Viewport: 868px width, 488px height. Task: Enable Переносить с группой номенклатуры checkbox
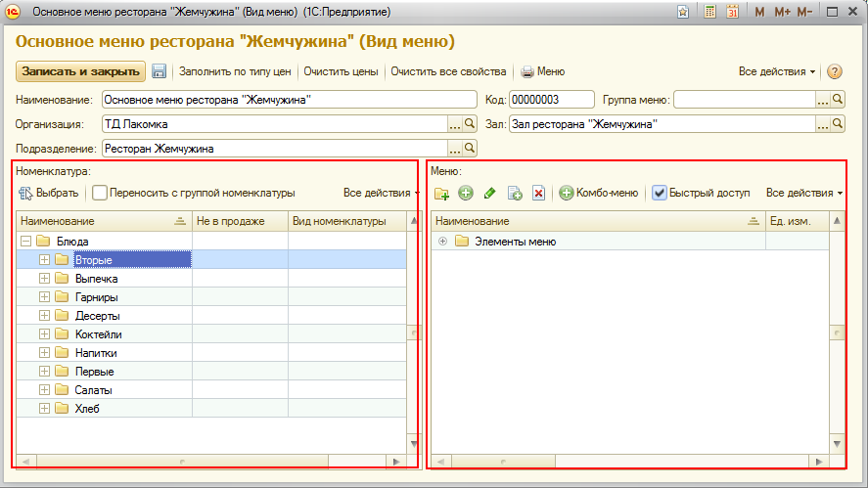point(100,193)
